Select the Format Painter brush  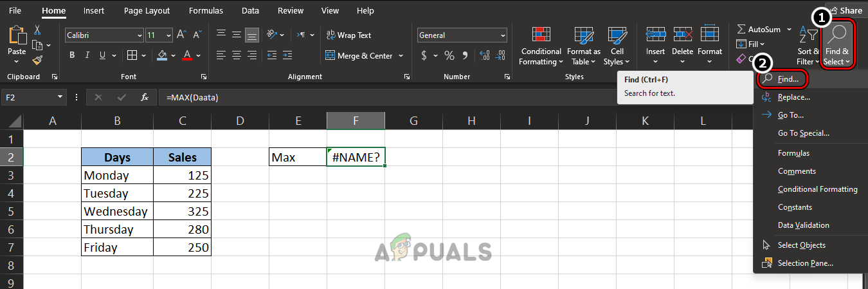37,60
